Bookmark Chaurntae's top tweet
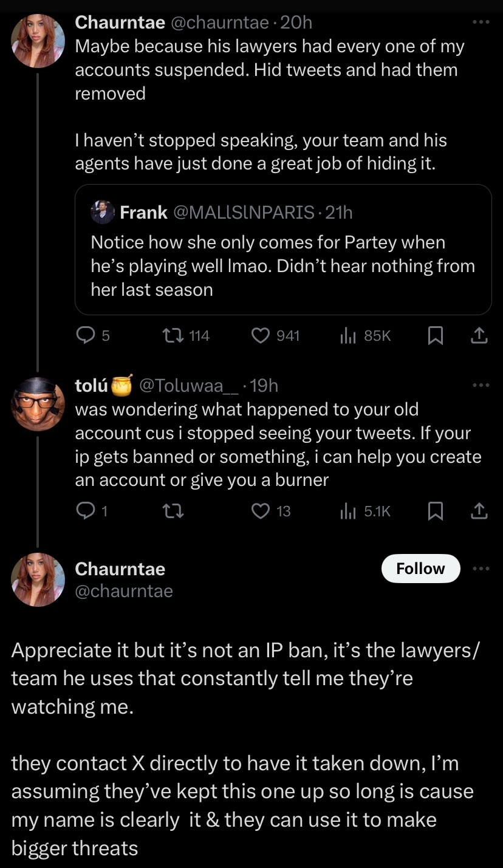Viewport: 503px width, 868px height. (435, 335)
